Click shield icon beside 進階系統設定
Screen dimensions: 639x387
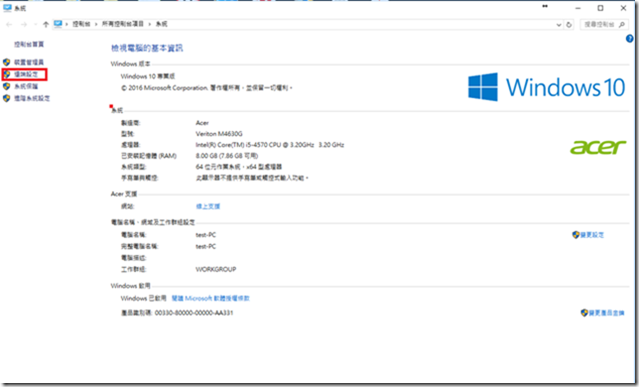click(7, 98)
